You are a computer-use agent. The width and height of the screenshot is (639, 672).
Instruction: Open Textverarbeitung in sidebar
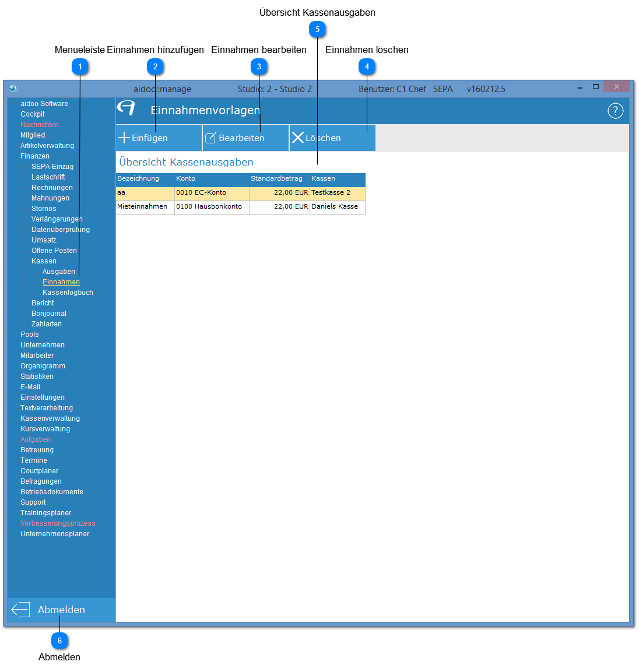pyautogui.click(x=47, y=408)
